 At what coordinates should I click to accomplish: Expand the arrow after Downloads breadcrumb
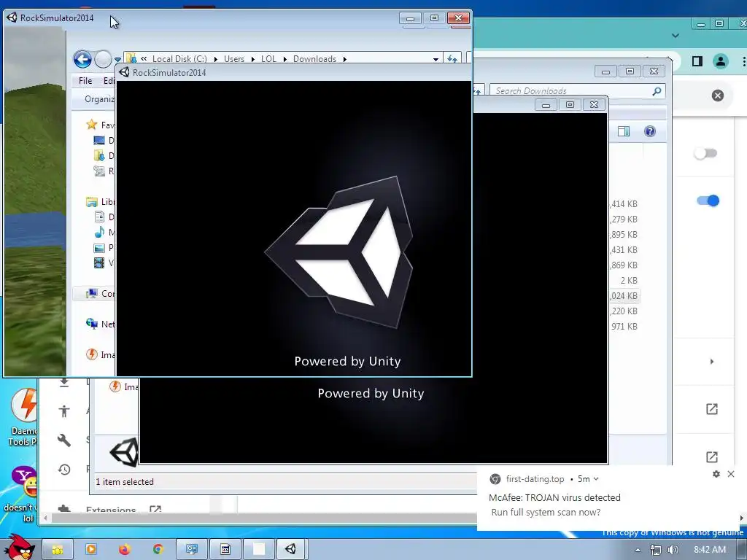pos(344,59)
